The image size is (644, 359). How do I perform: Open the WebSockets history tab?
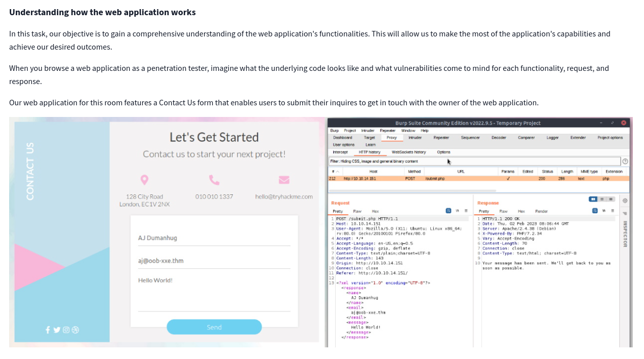click(x=409, y=152)
